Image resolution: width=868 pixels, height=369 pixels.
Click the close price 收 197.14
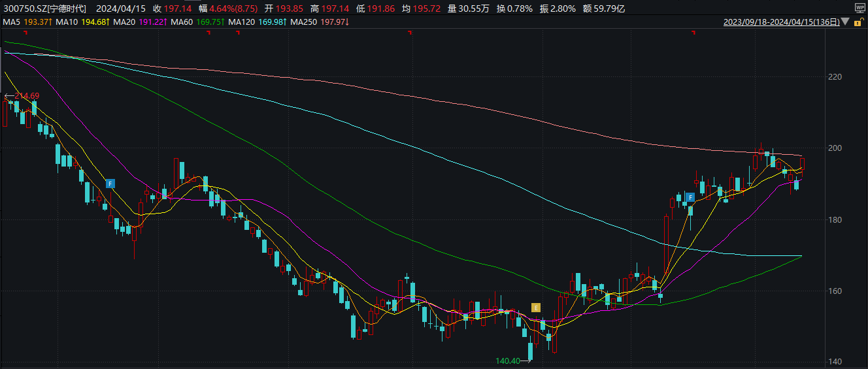pyautogui.click(x=173, y=9)
